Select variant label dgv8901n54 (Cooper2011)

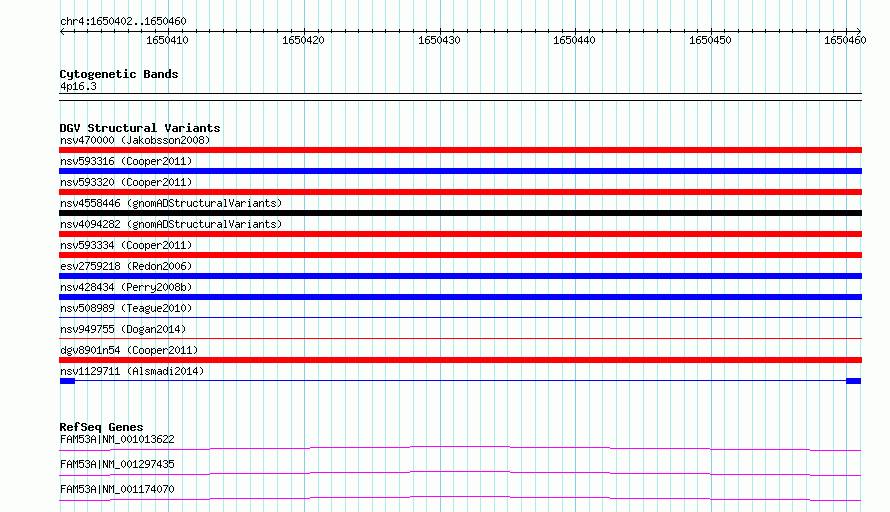(129, 350)
